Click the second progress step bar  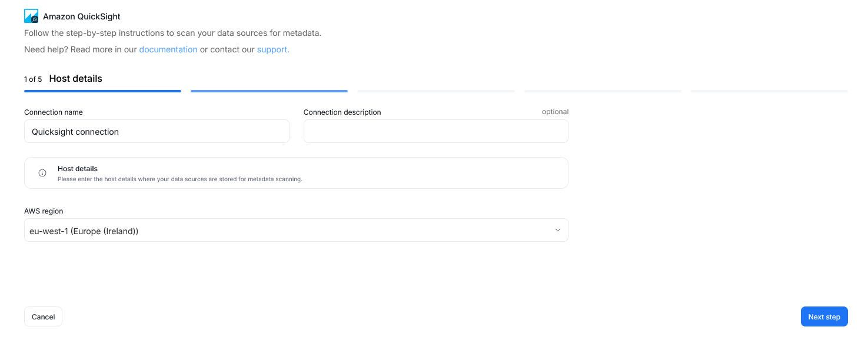coord(269,91)
